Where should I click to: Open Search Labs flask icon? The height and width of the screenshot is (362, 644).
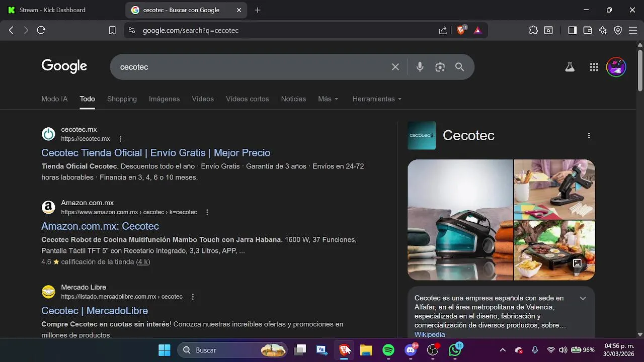click(x=570, y=67)
